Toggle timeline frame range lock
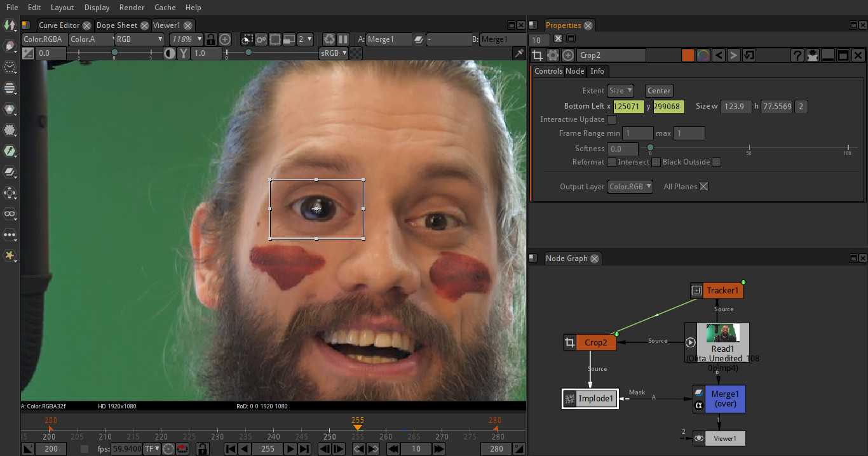The height and width of the screenshot is (456, 868). (x=202, y=449)
